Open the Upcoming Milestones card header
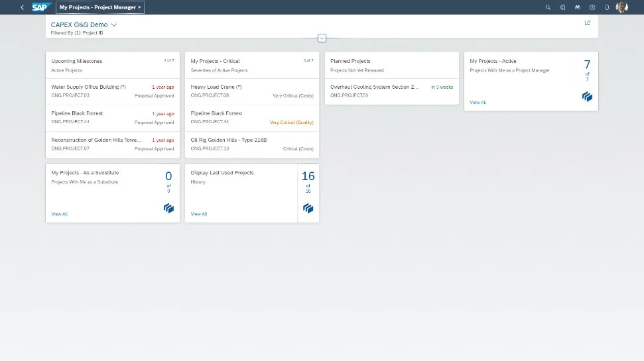Screen dimensions: 644x361 pyautogui.click(x=113, y=65)
